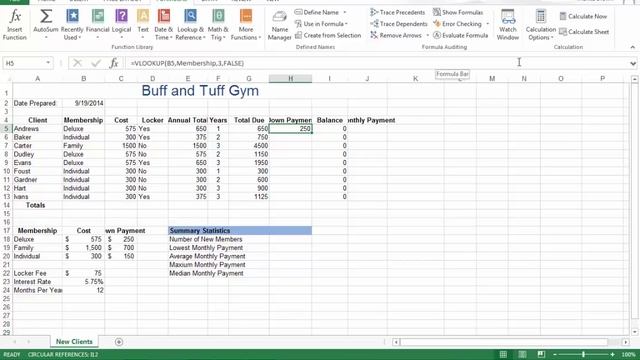The image size is (640, 360).
Task: Click Create from Selection
Action: [x=328, y=36]
